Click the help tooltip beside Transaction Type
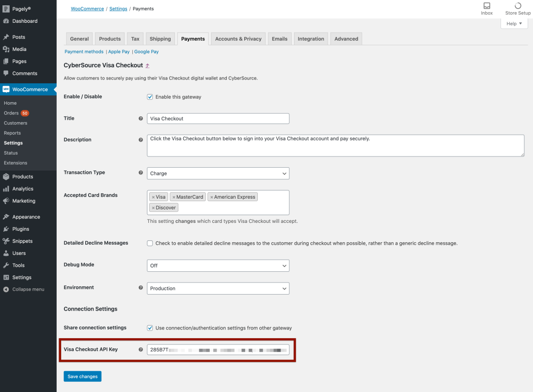This screenshot has width=533, height=392. click(x=141, y=173)
